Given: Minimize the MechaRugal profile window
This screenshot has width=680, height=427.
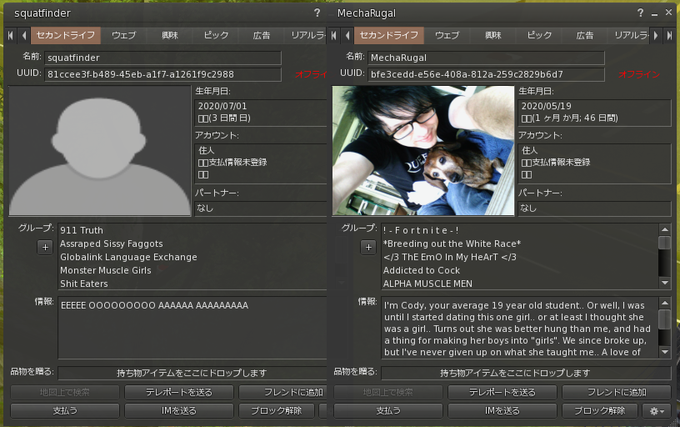Looking at the screenshot, I should pyautogui.click(x=654, y=14).
